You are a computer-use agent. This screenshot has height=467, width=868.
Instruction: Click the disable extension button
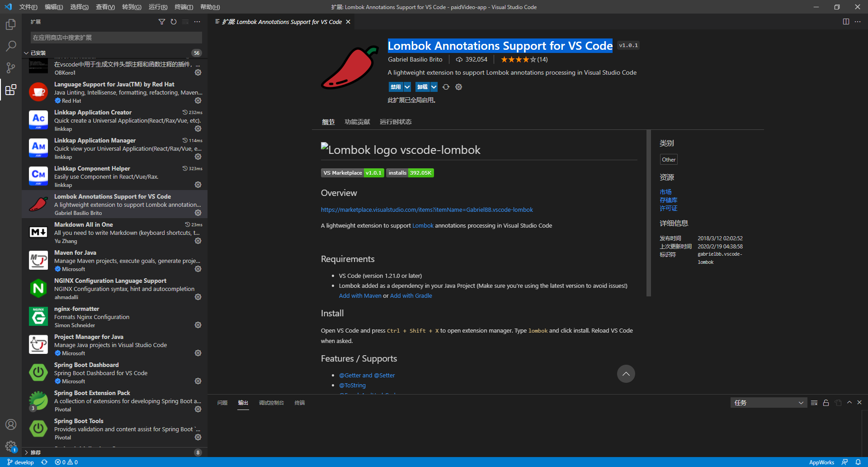(x=396, y=87)
